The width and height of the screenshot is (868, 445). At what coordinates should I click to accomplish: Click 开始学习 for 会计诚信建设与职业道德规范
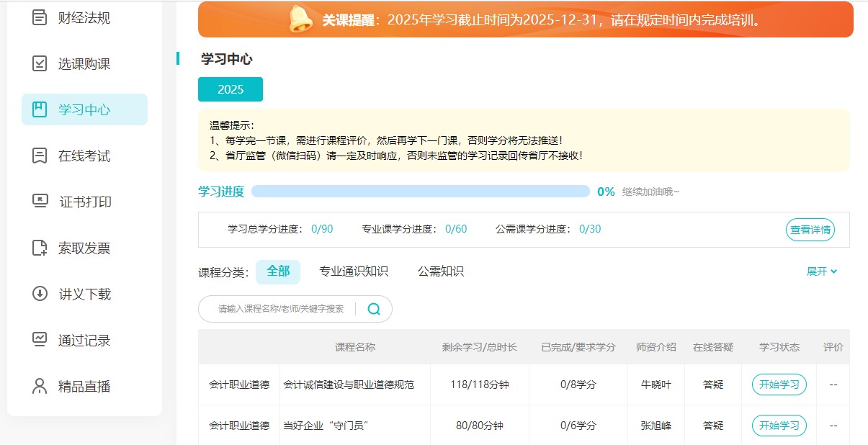pyautogui.click(x=779, y=385)
